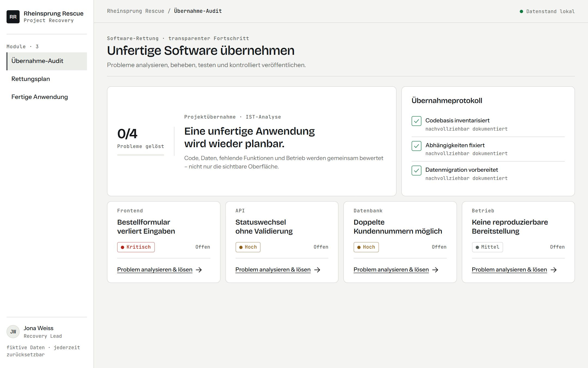588x368 pixels.
Task: Click arrow icon in the Frontend card
Action: pyautogui.click(x=199, y=270)
